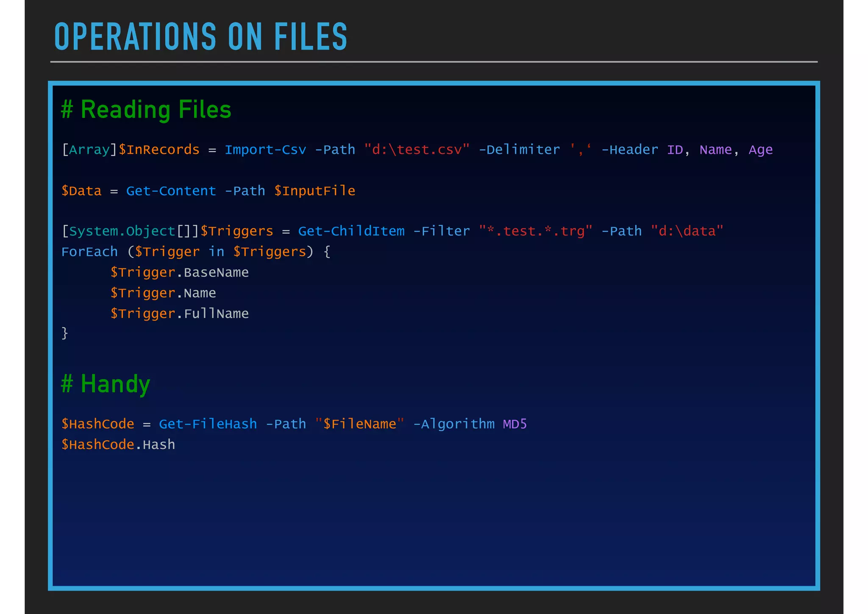Viewport: 868px width, 614px height.
Task: Click the '-Algorithm' parameter
Action: [454, 424]
